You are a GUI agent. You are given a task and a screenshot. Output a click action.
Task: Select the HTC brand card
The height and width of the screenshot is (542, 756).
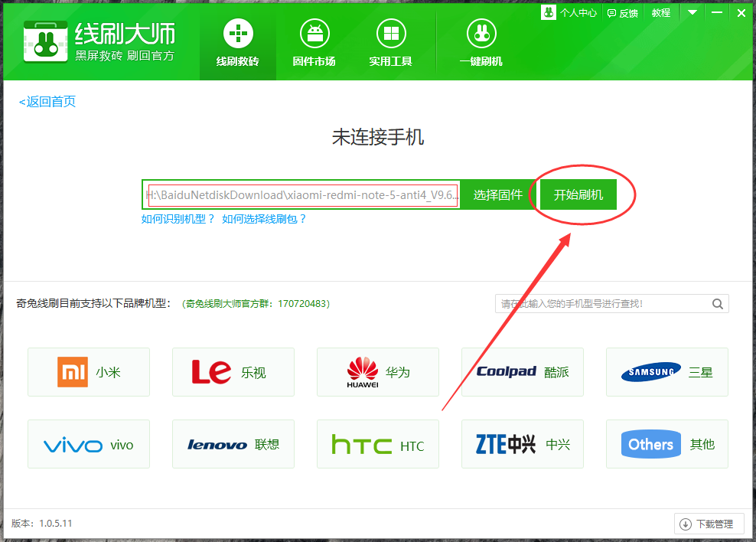coord(378,444)
